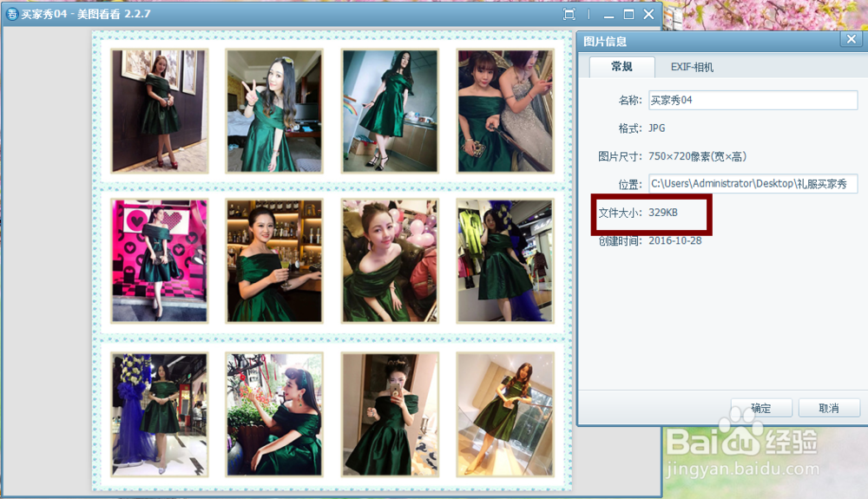Click mirror selfie photo with phone
The image size is (868, 499).
[x=390, y=414]
